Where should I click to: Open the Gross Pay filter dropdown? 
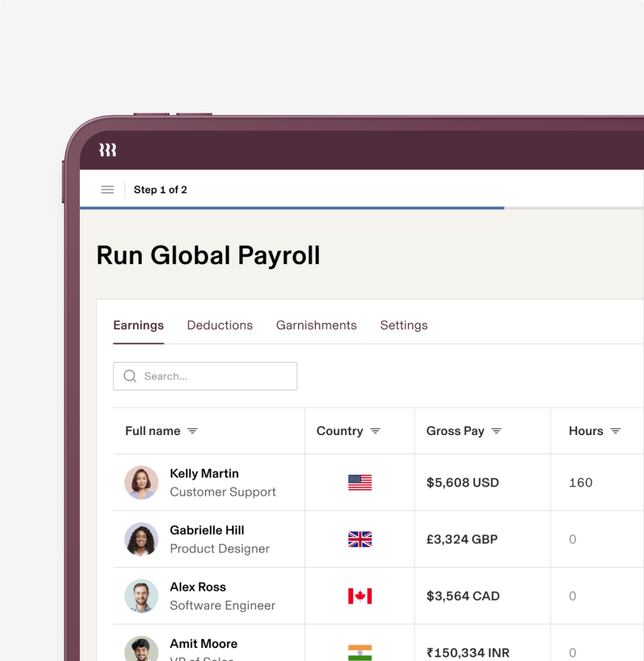click(x=497, y=430)
